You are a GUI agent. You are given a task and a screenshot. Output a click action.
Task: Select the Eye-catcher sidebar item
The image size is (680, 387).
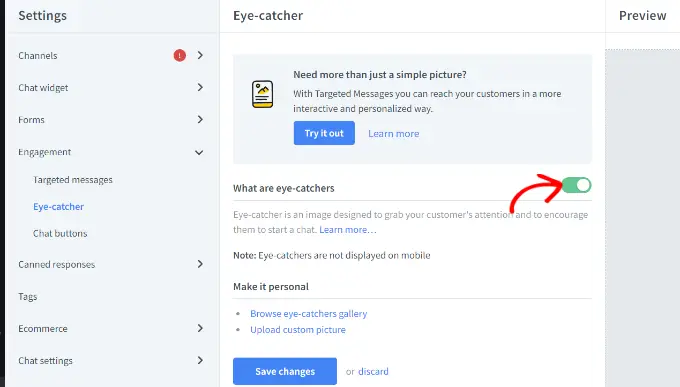tap(59, 207)
